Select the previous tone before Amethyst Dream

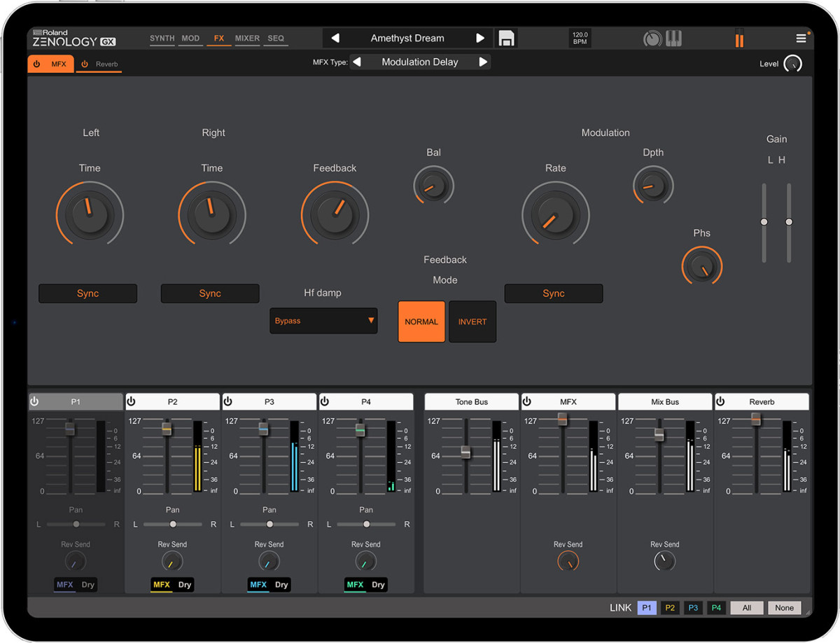(335, 39)
